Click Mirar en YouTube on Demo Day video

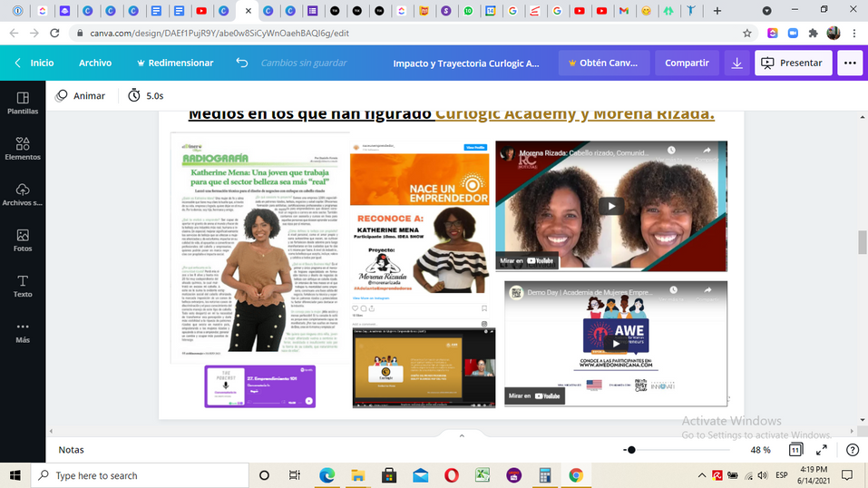(535, 396)
